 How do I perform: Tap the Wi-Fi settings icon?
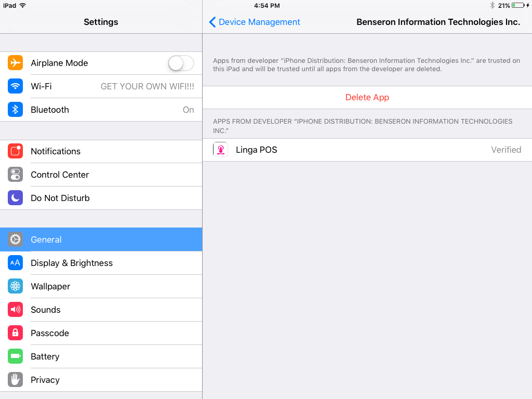16,86
